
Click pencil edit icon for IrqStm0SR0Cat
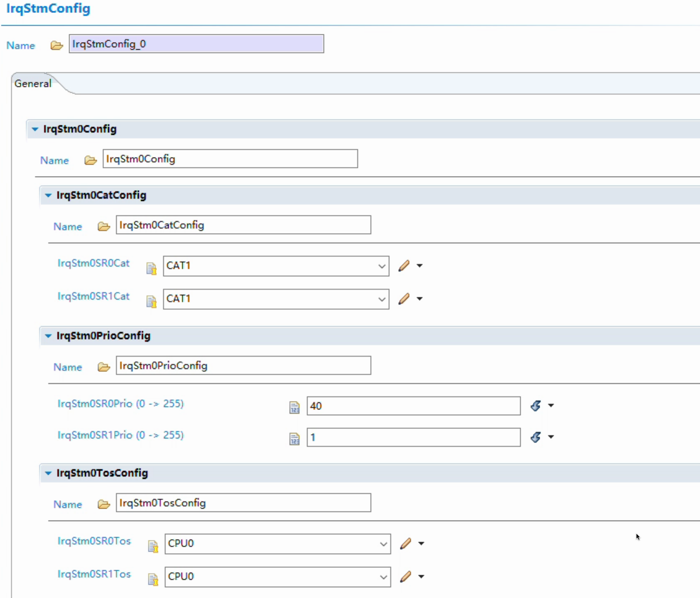(404, 266)
